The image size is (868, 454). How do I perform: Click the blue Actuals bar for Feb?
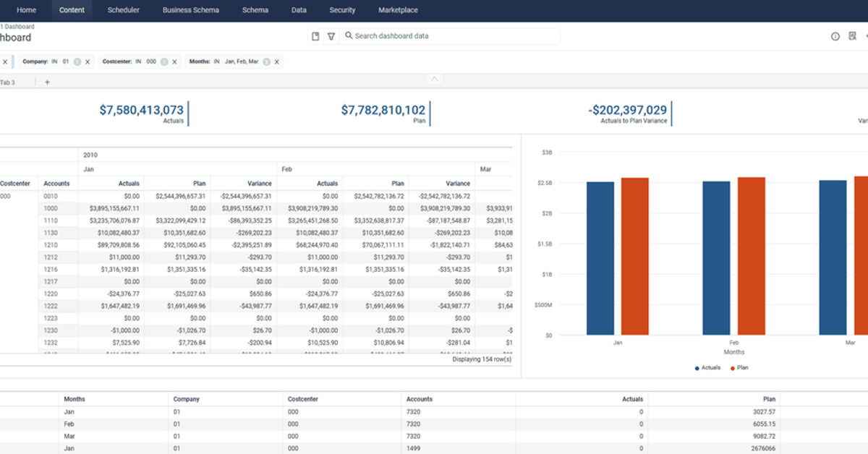[x=716, y=258]
